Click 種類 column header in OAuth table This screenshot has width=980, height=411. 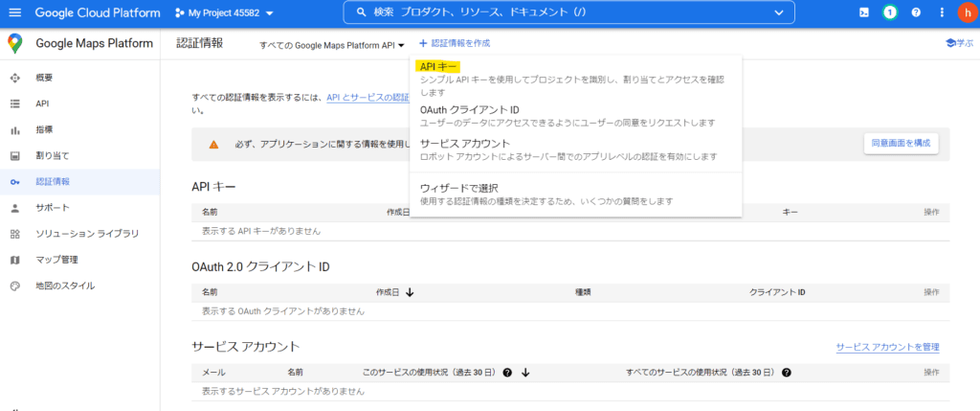point(583,292)
